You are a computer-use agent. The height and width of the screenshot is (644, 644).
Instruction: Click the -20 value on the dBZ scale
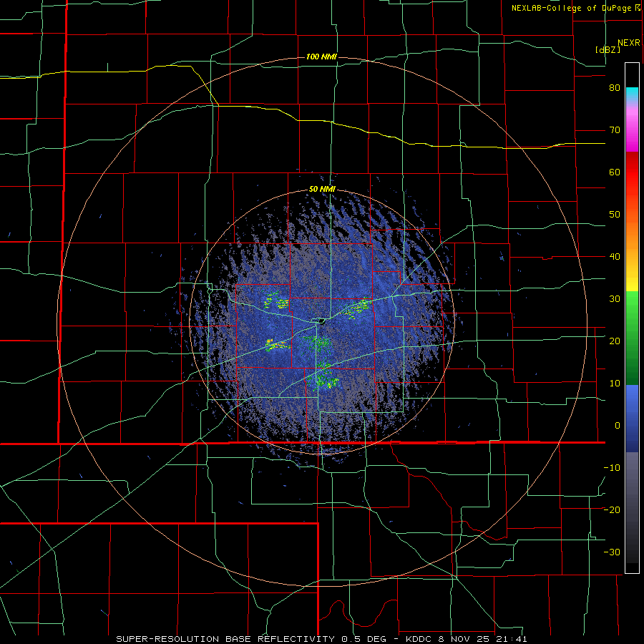click(x=612, y=509)
